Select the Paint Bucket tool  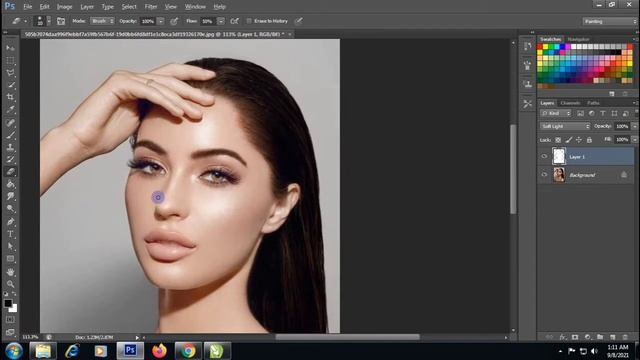click(10, 184)
